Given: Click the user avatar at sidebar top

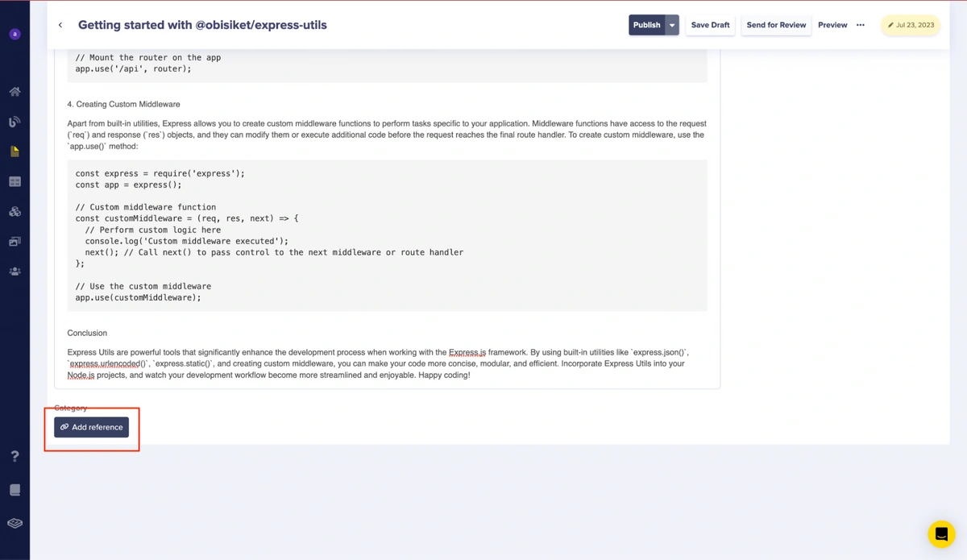Looking at the screenshot, I should [x=15, y=35].
